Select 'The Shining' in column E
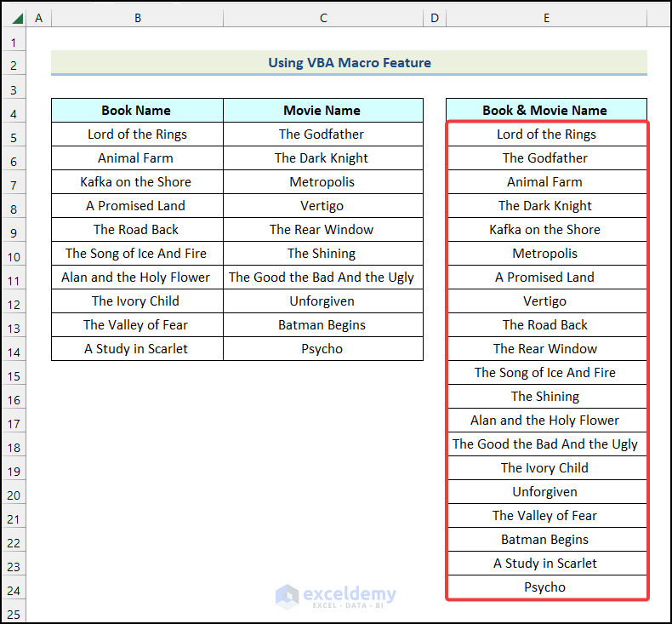 coord(546,396)
